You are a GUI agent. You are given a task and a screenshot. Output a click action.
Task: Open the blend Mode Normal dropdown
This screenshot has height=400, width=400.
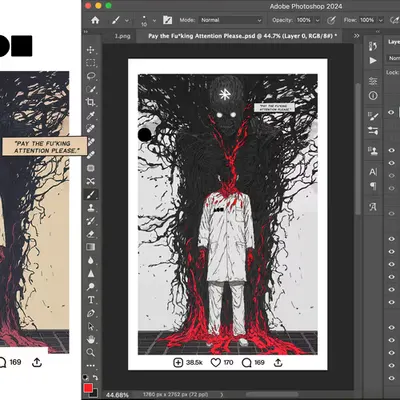coord(230,20)
